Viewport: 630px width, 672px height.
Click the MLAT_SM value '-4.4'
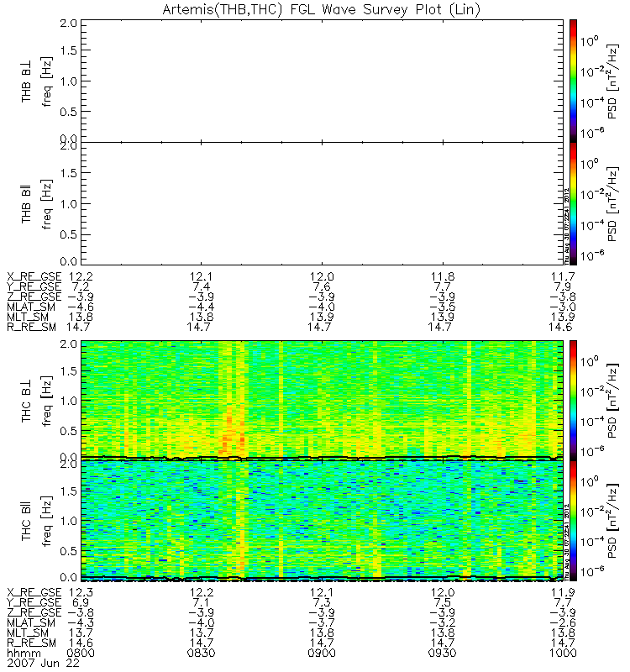pos(201,307)
